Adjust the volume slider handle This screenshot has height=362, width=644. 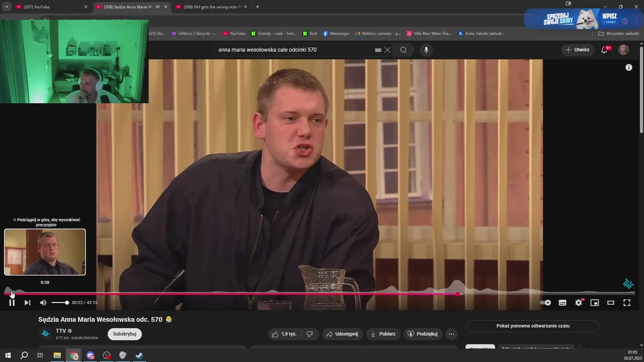pos(67,303)
